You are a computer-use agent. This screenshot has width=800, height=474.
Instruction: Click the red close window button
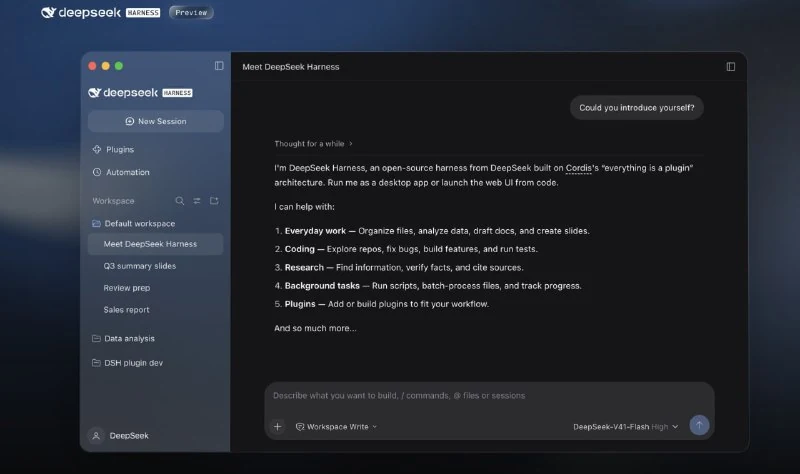[92, 66]
